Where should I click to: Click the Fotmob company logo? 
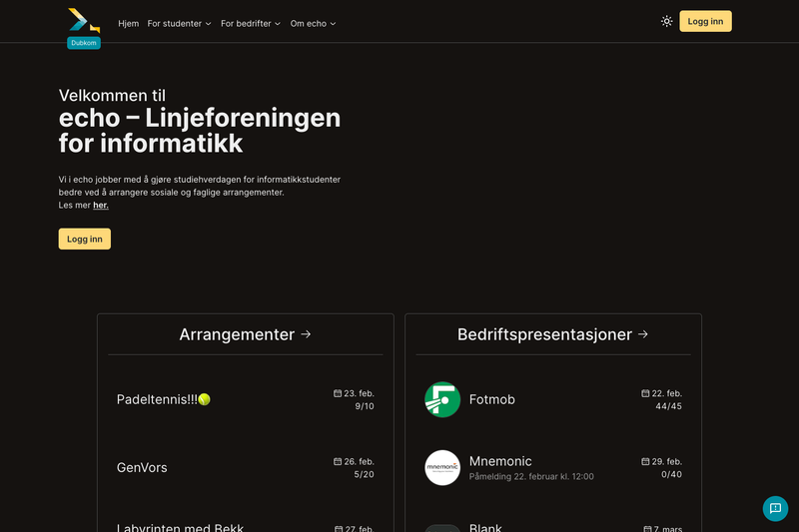(x=442, y=399)
